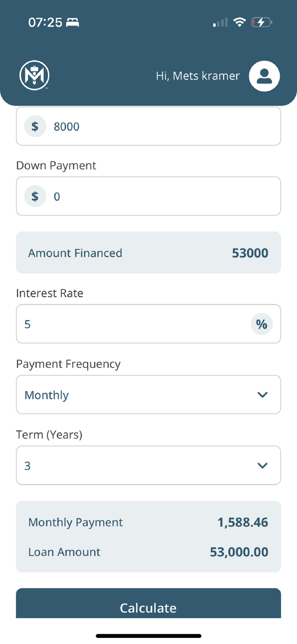Focus the Down Payment field showing 0
The image size is (297, 644).
[x=148, y=196]
